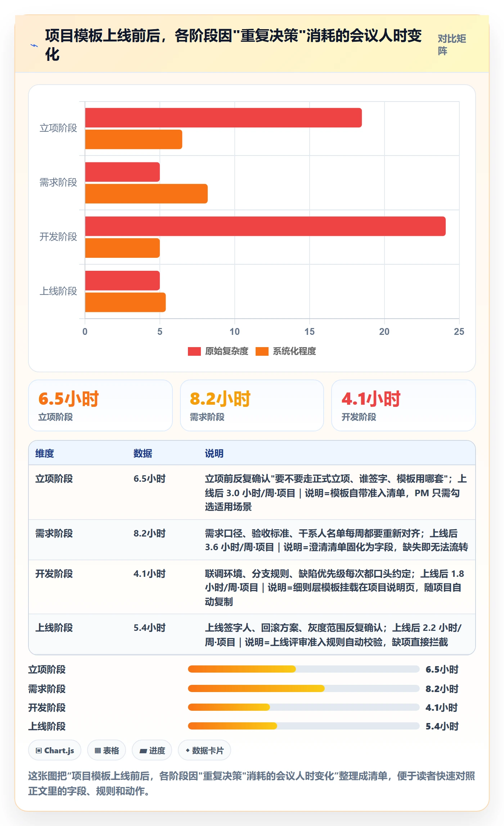504x826 pixels.
Task: Select the 开发阶段 cell in the table
Action: point(54,574)
